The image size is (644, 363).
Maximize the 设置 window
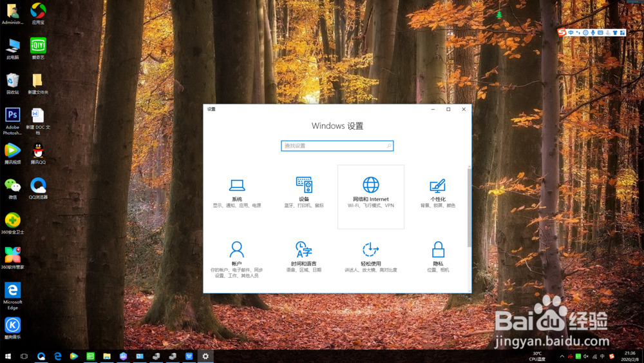(x=448, y=110)
